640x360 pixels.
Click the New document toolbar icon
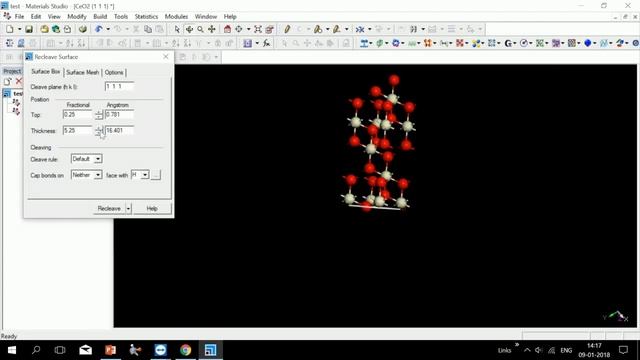click(9, 29)
